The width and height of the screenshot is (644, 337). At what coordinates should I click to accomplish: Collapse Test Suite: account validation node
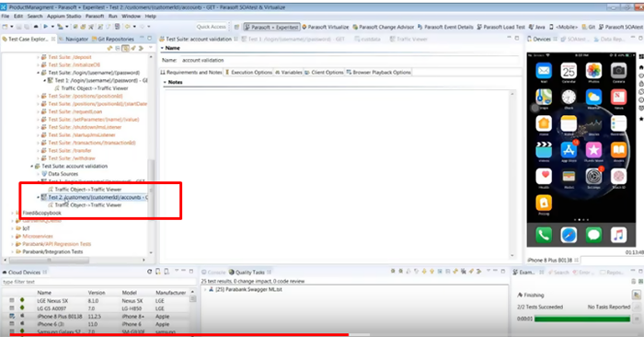(x=32, y=166)
